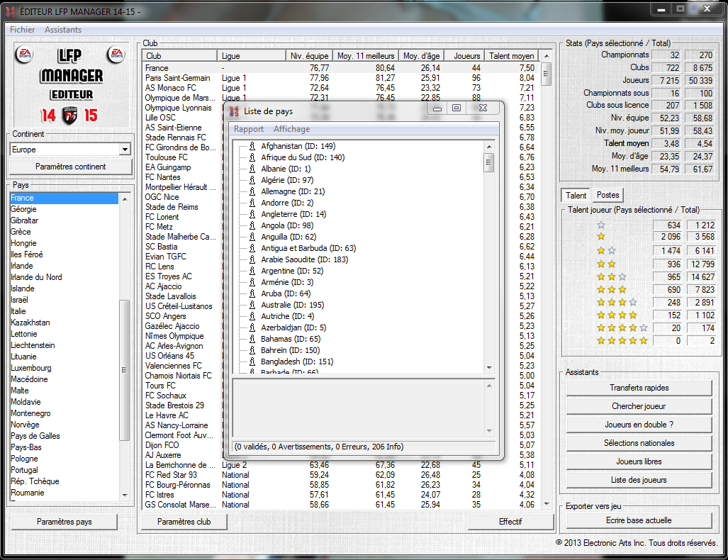Click the pawn icon beside Afghanistan

(252, 146)
